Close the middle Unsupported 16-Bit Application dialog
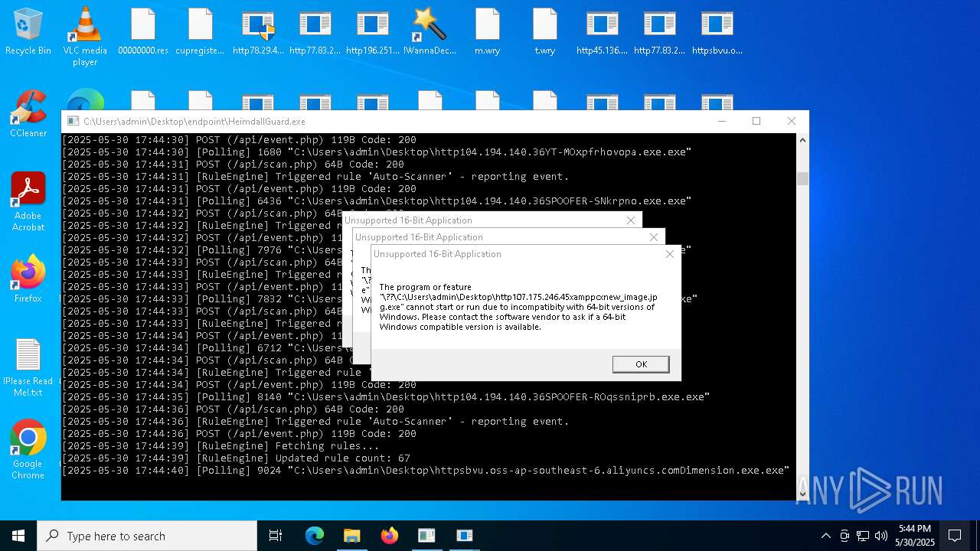980x551 pixels. click(x=654, y=237)
